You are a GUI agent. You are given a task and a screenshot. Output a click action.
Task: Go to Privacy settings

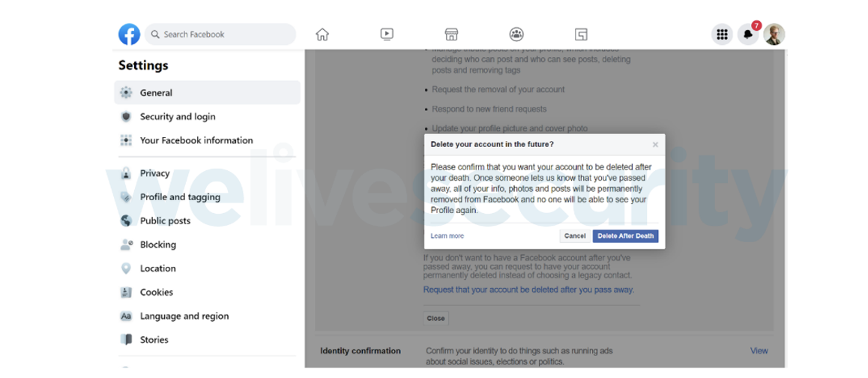[154, 173]
